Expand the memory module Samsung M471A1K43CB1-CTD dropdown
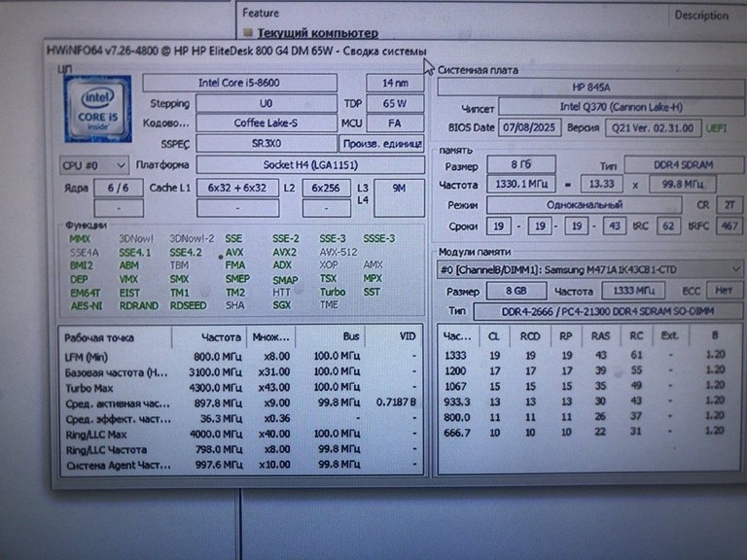Viewport: 747px width, 560px height. coord(589,270)
